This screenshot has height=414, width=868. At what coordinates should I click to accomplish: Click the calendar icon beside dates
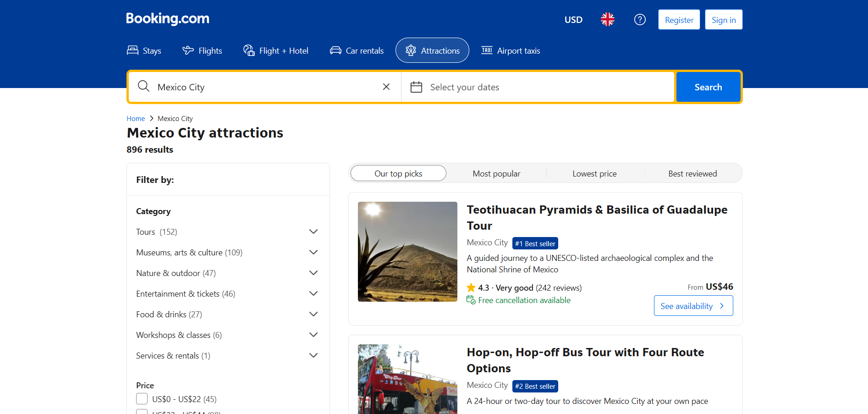click(416, 87)
